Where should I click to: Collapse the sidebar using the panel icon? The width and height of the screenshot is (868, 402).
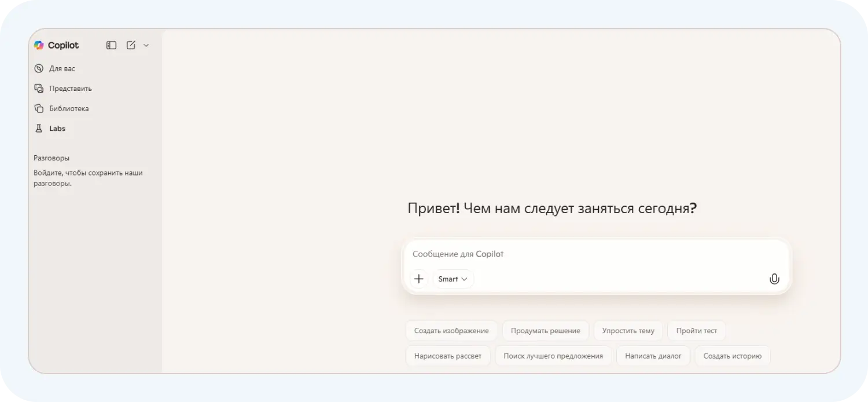point(111,45)
